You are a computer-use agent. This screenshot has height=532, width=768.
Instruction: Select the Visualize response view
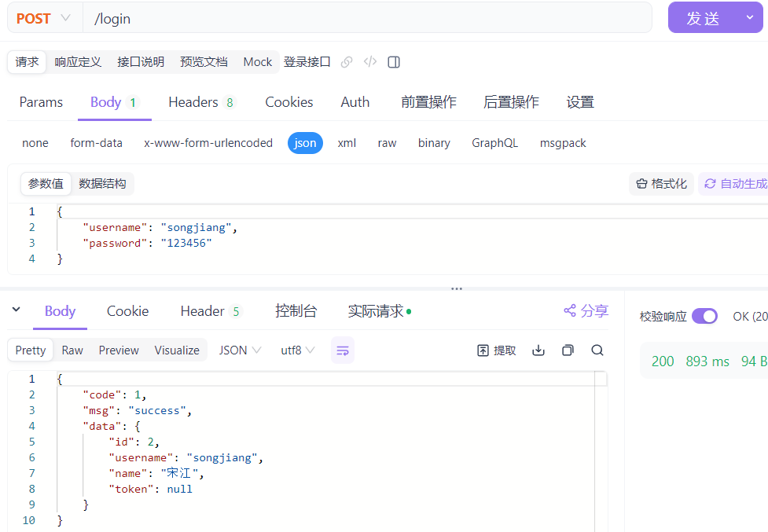tap(177, 350)
